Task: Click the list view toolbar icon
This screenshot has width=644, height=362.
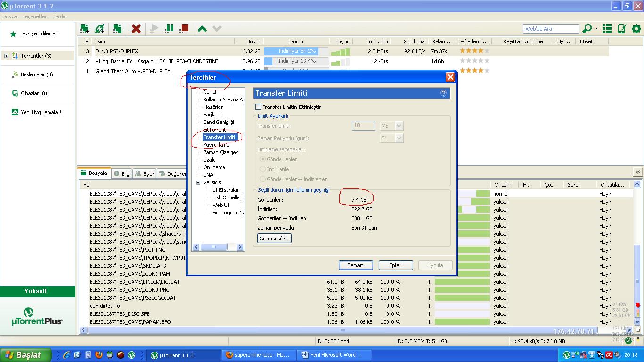Action: pos(607,29)
